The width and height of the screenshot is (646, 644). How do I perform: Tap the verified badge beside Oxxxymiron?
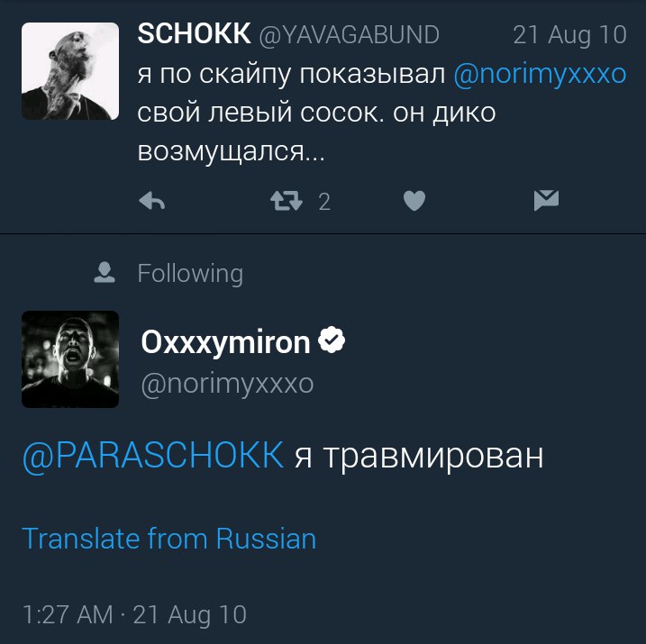coord(332,340)
